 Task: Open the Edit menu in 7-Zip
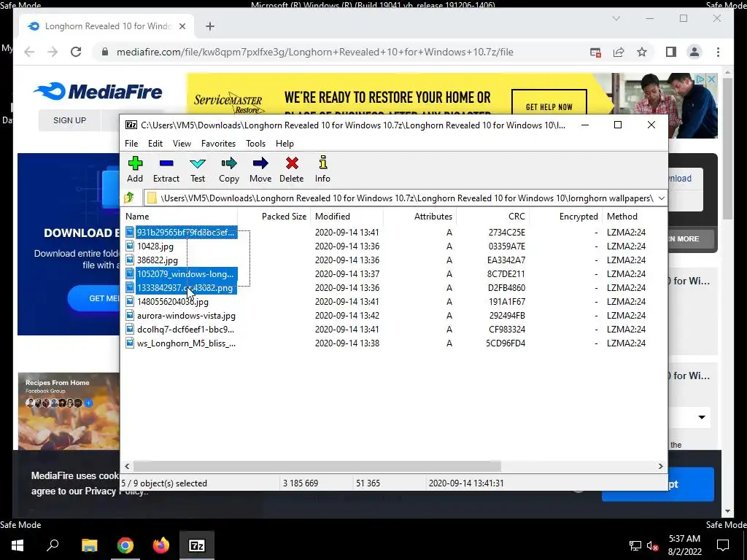(x=155, y=144)
